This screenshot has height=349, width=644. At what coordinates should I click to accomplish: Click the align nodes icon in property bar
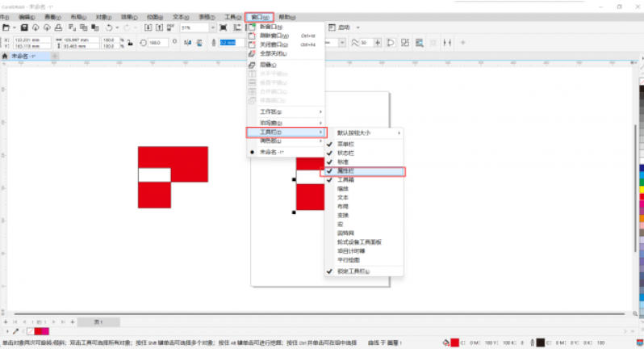(x=447, y=43)
